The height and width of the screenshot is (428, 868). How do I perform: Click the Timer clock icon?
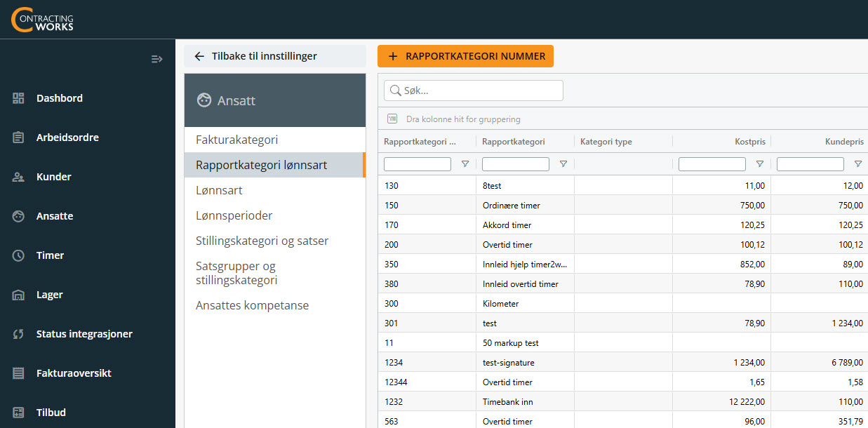[x=19, y=255]
